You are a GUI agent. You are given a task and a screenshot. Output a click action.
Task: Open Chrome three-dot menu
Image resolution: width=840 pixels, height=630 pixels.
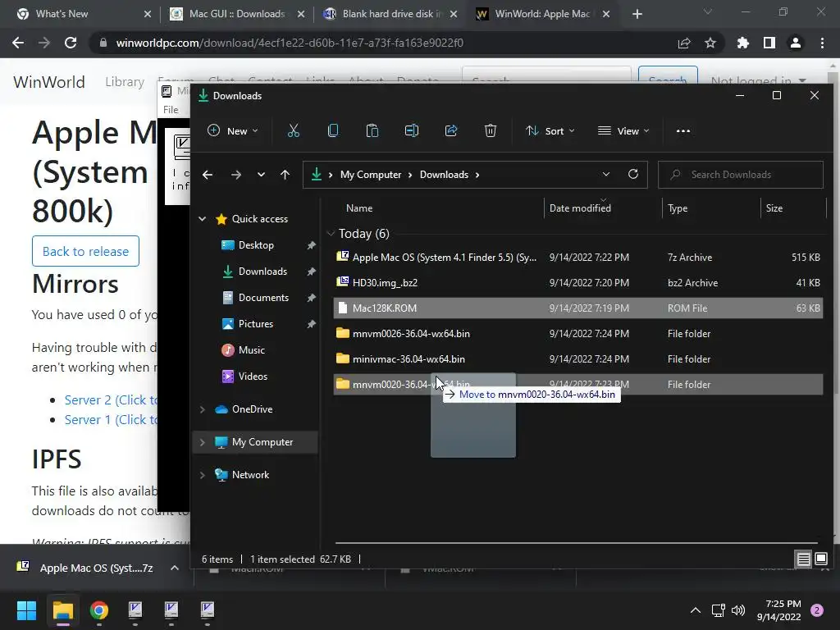pos(822,43)
